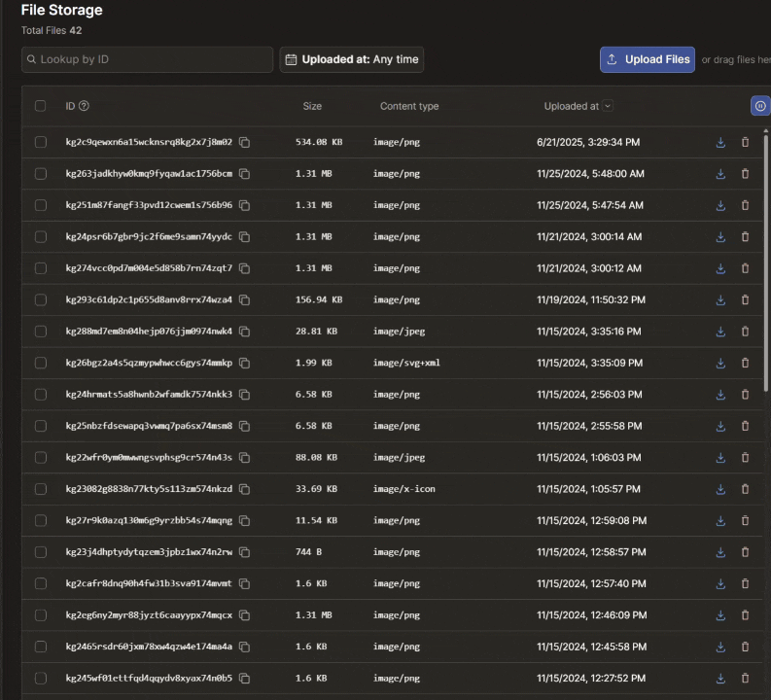The image size is (771, 700).
Task: Delete file uploaded 11/25/2024, 5:47:54 AM
Action: pos(745,205)
